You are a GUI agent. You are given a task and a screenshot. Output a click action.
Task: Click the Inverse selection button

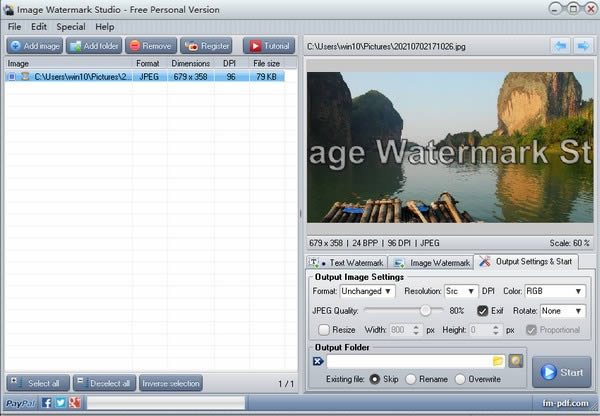[171, 383]
